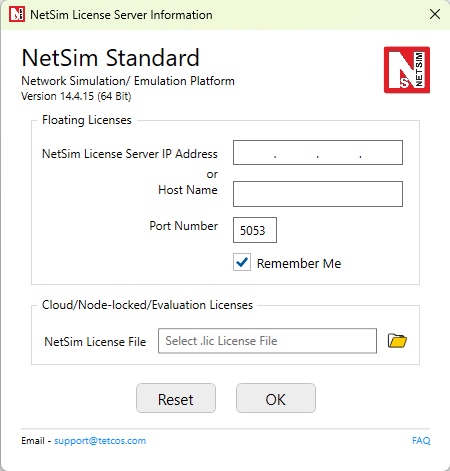Select the Port Number field showing 5053
The height and width of the screenshot is (471, 450).
(x=255, y=230)
